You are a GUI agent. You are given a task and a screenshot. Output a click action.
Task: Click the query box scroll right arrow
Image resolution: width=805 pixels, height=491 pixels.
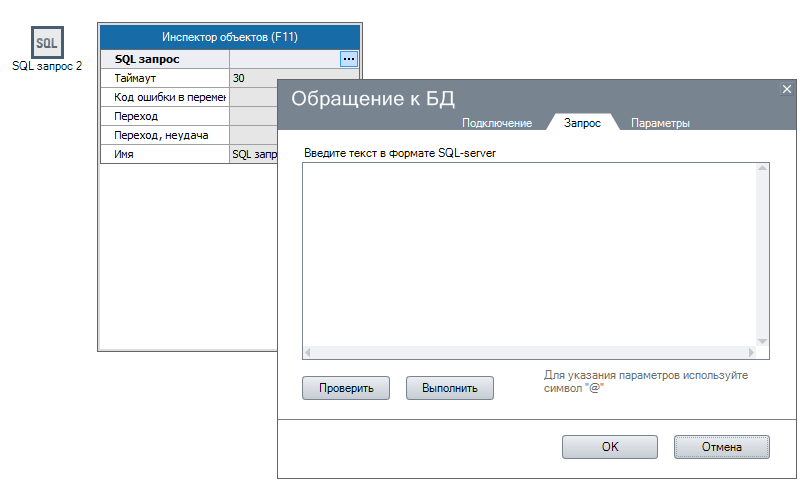[x=751, y=353]
